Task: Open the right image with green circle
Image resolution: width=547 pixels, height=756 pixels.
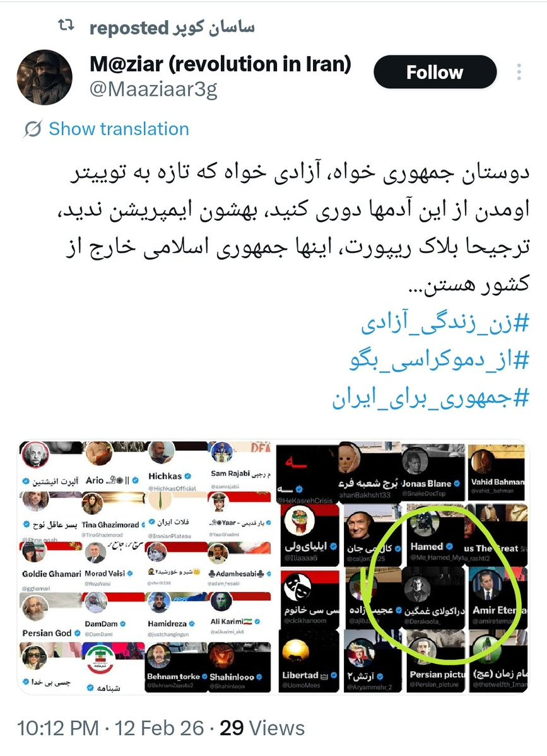Action: click(403, 567)
